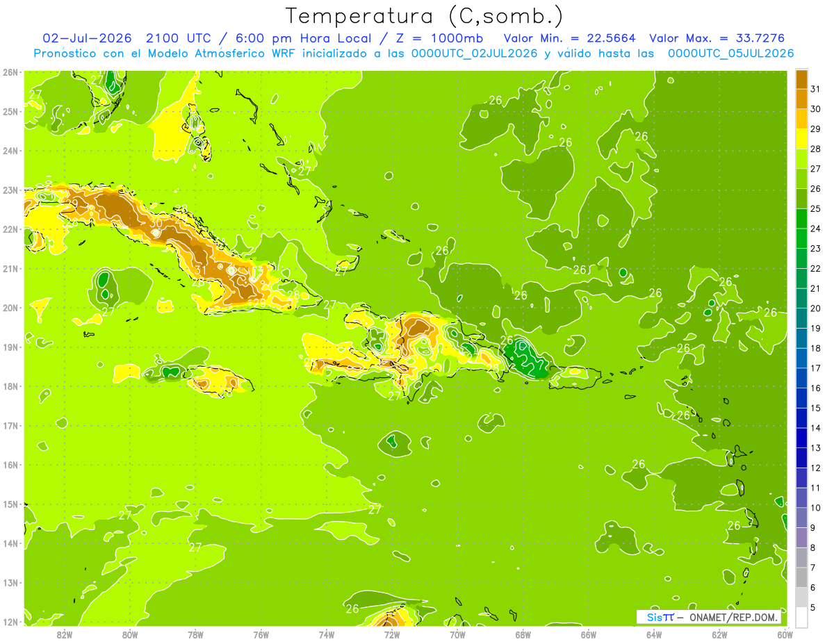The image size is (834, 644).
Task: Click the 20N latitude axis label
Action: click(10, 307)
